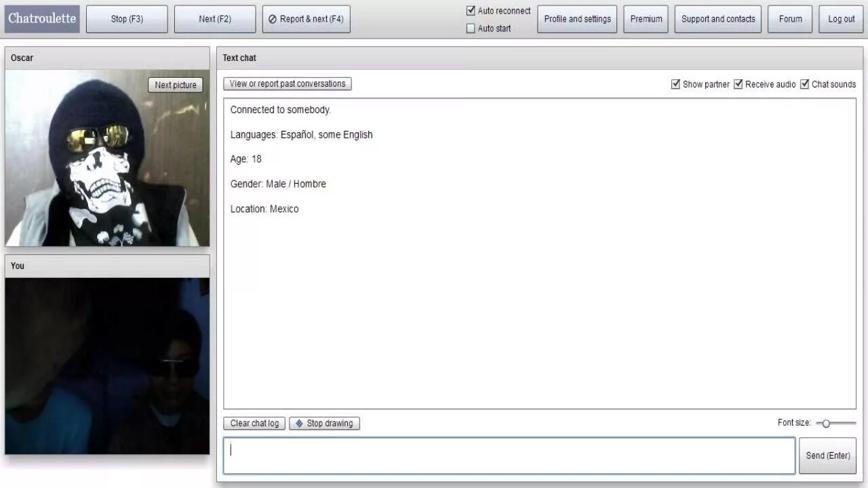Enable the Auto start checkbox
The height and width of the screenshot is (488, 868).
coord(471,28)
